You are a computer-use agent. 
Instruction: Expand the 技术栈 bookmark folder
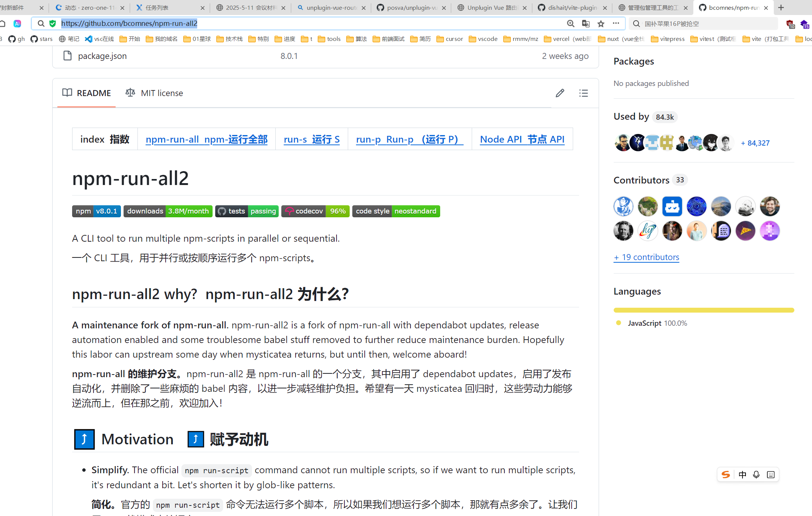point(230,39)
